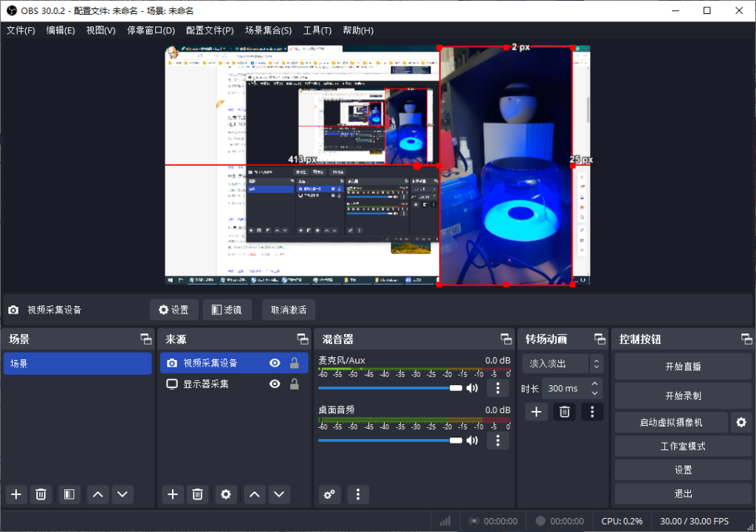Open virtual camera settings gear
The height and width of the screenshot is (532, 756).
(742, 422)
